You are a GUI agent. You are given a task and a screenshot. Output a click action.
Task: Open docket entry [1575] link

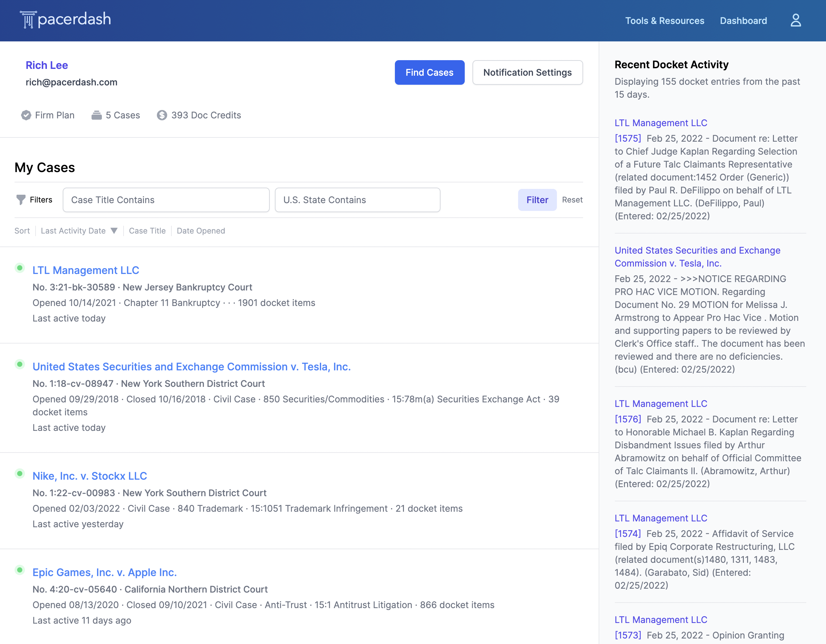(x=628, y=138)
